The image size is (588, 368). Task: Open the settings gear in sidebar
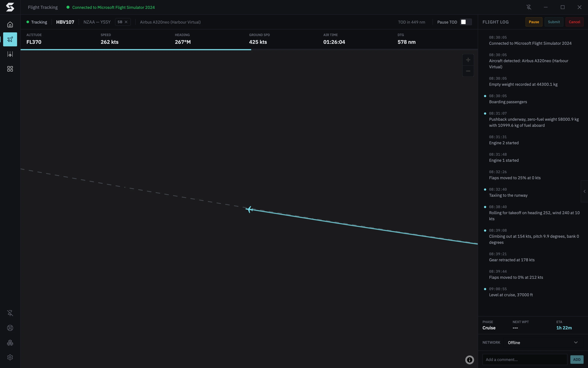point(10,357)
